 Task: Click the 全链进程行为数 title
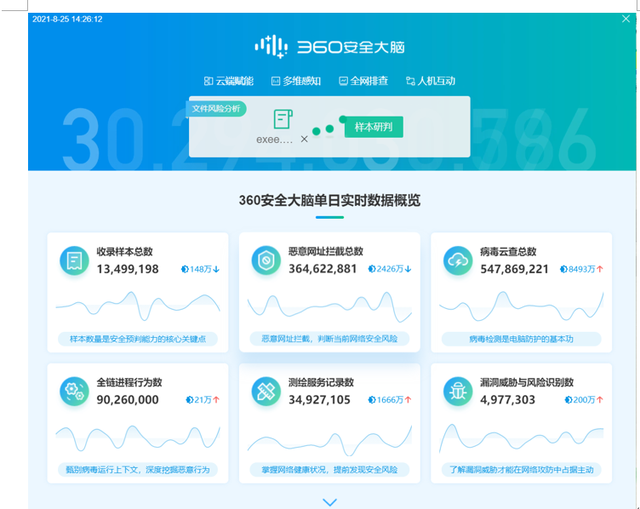coord(129,382)
